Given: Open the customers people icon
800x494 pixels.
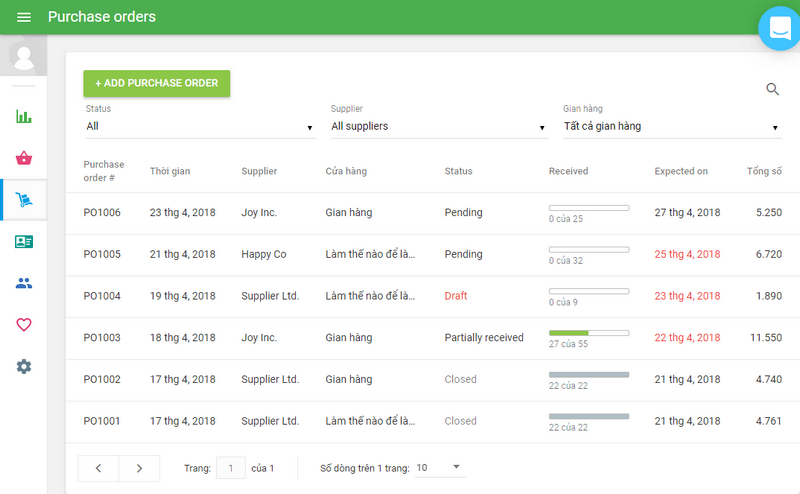Looking at the screenshot, I should pos(24,283).
